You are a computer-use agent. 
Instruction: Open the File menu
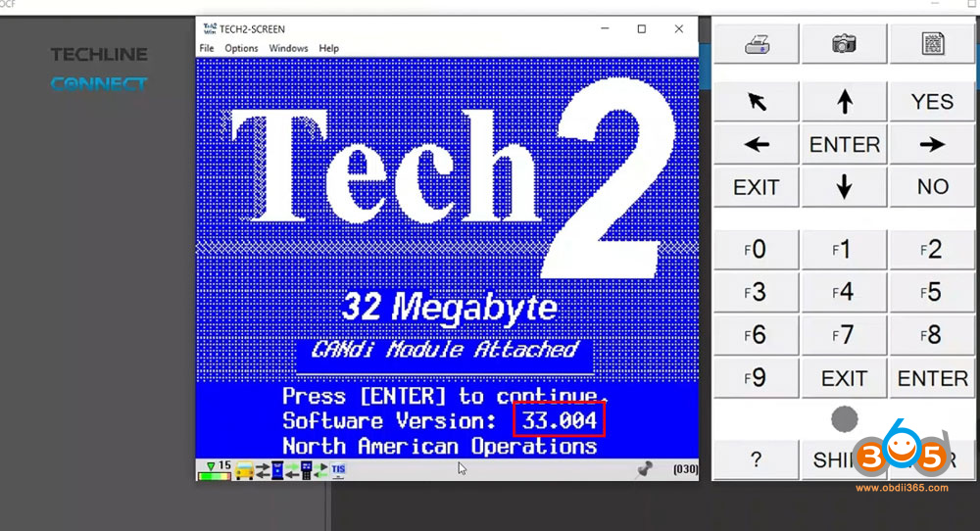click(207, 48)
